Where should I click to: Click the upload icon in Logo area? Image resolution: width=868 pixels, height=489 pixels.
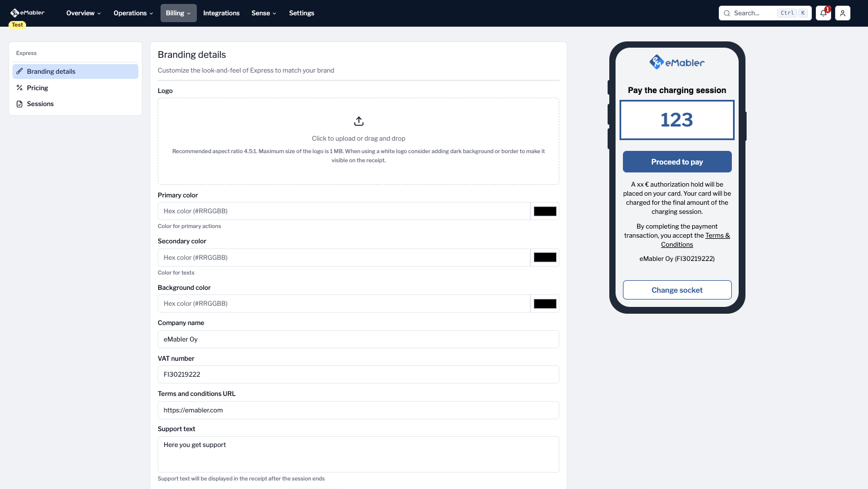pyautogui.click(x=359, y=121)
